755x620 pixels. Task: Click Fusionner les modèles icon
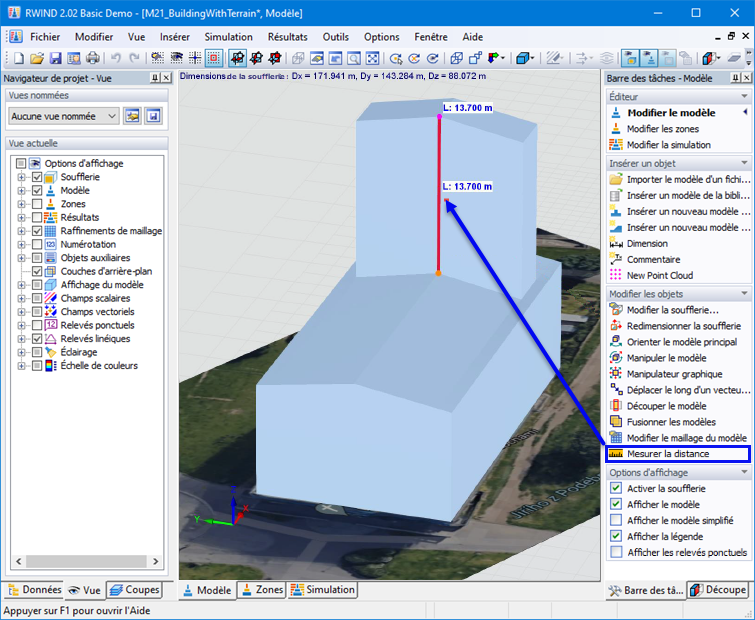[x=616, y=422]
